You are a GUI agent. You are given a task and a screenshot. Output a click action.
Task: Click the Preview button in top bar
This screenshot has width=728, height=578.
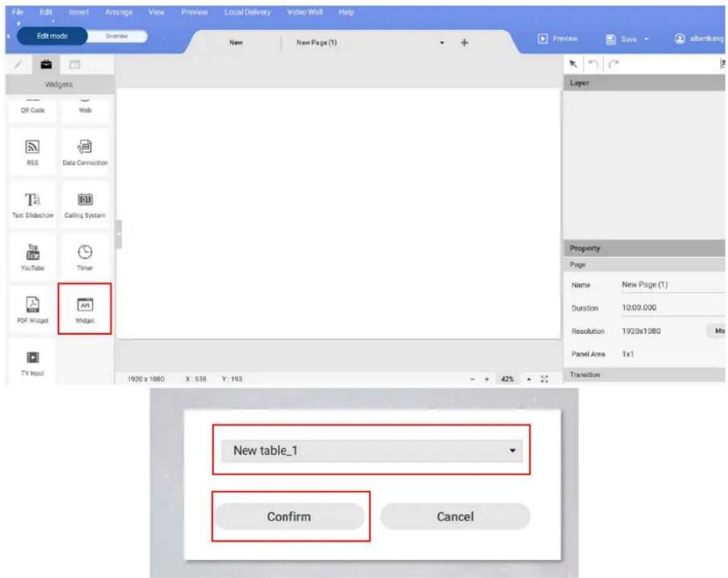pos(557,38)
